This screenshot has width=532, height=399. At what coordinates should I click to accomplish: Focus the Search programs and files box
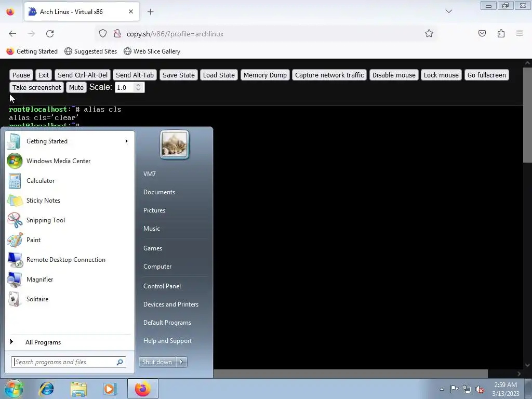pos(69,362)
